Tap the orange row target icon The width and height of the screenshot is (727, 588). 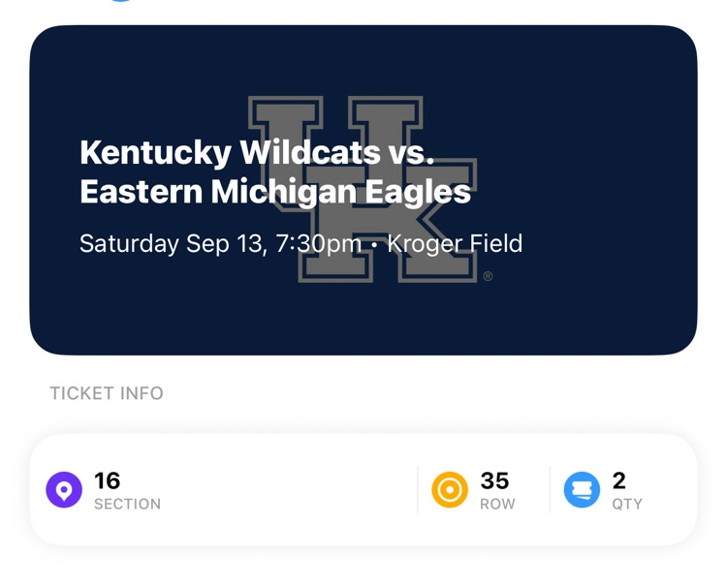coord(450,490)
